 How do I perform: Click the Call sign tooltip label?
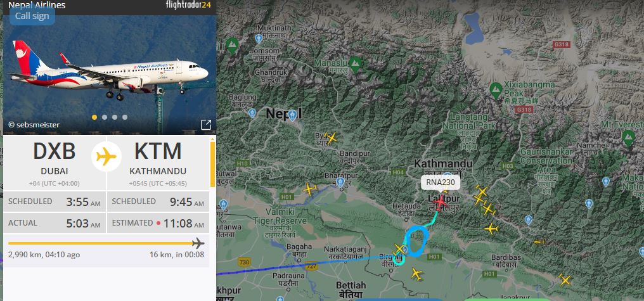32,16
